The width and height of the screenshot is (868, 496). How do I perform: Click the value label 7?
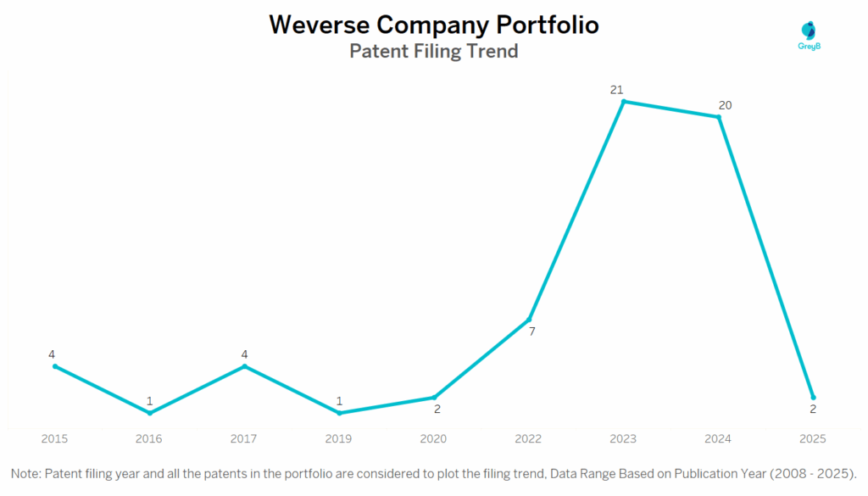[532, 332]
